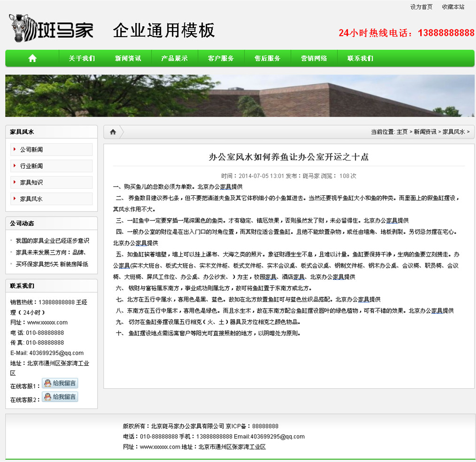Click the breadcrumb home icon
The height and width of the screenshot is (462, 476).
point(113,132)
